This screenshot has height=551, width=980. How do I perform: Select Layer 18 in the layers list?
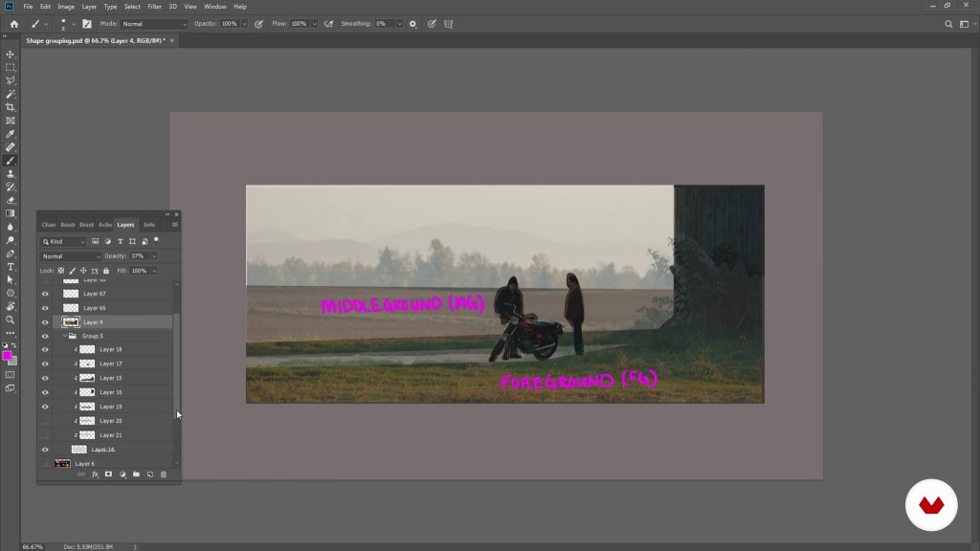111,349
